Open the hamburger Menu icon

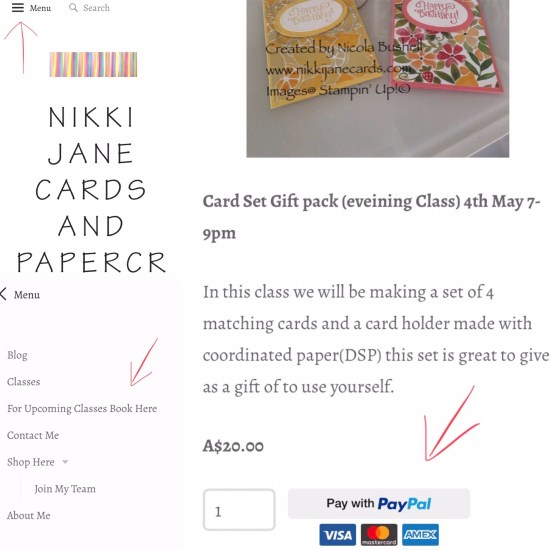[18, 7]
